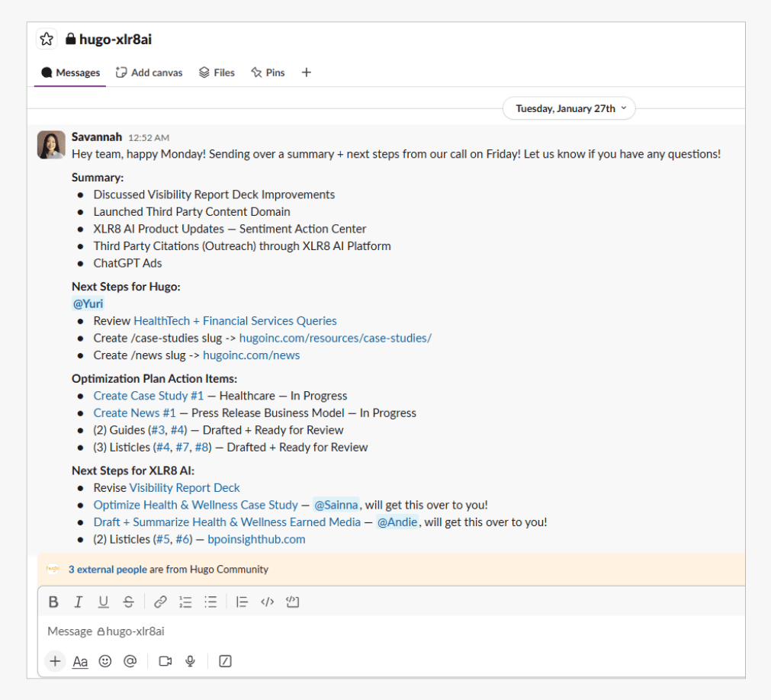Star the hugo-xlr8ai channel

click(x=47, y=38)
